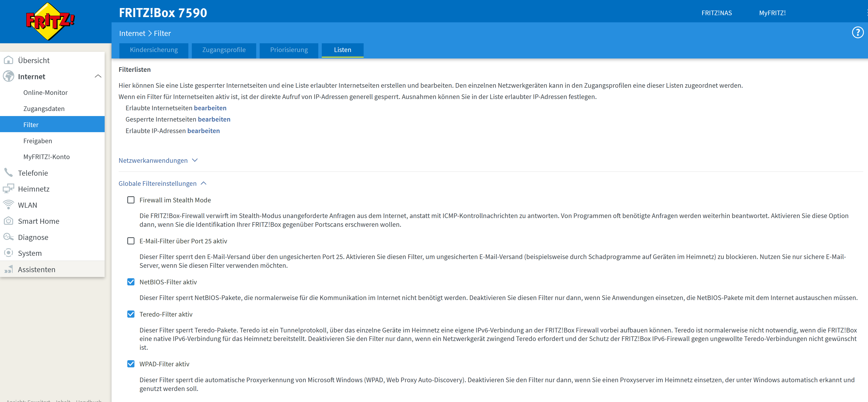868x402 pixels.
Task: Expand the Netzwerkanwendungen section
Action: [x=158, y=160]
